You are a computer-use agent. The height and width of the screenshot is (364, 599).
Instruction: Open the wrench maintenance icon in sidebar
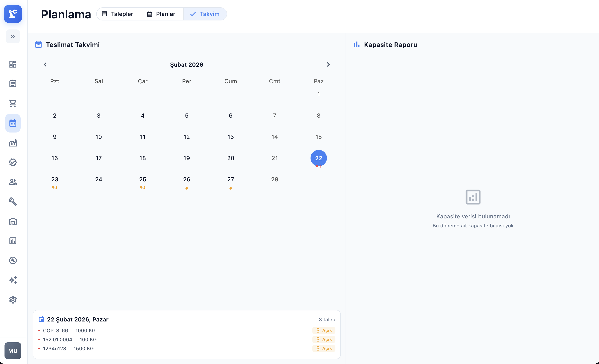pyautogui.click(x=13, y=202)
